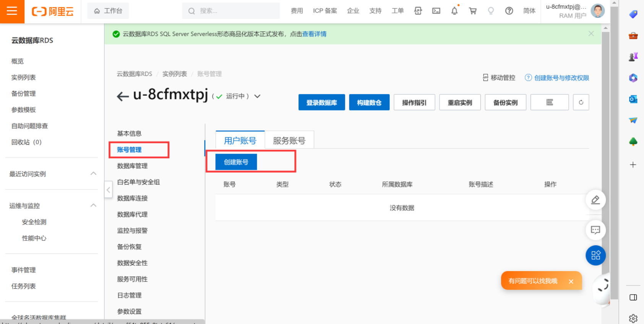Open the blue floating apps grid button
Viewport: 644px width, 324px height.
tap(595, 255)
